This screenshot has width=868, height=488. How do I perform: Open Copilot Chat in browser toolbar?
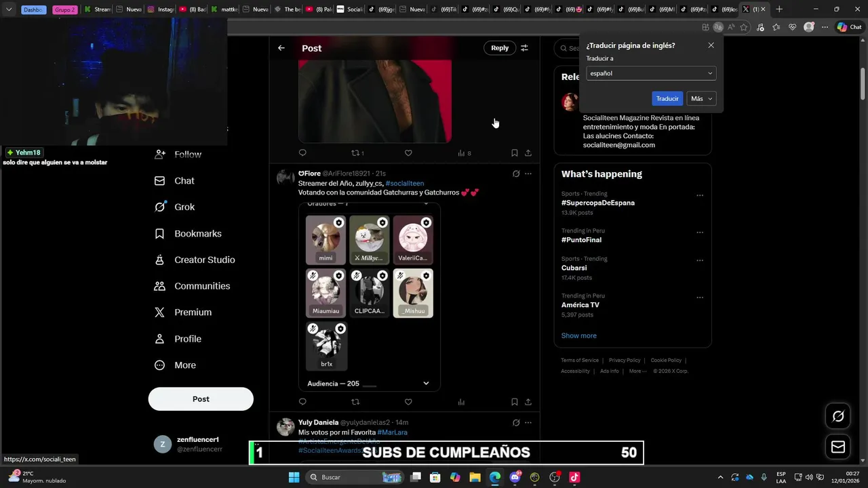click(x=849, y=27)
